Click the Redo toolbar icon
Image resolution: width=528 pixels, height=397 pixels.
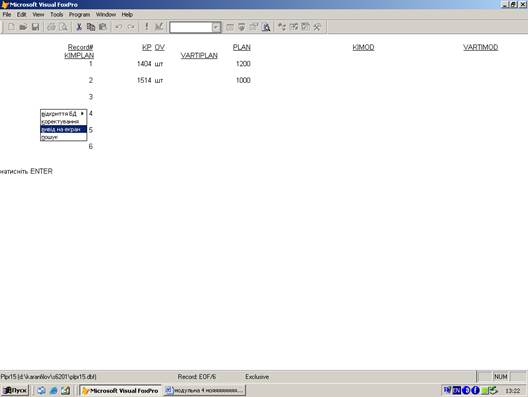point(131,27)
